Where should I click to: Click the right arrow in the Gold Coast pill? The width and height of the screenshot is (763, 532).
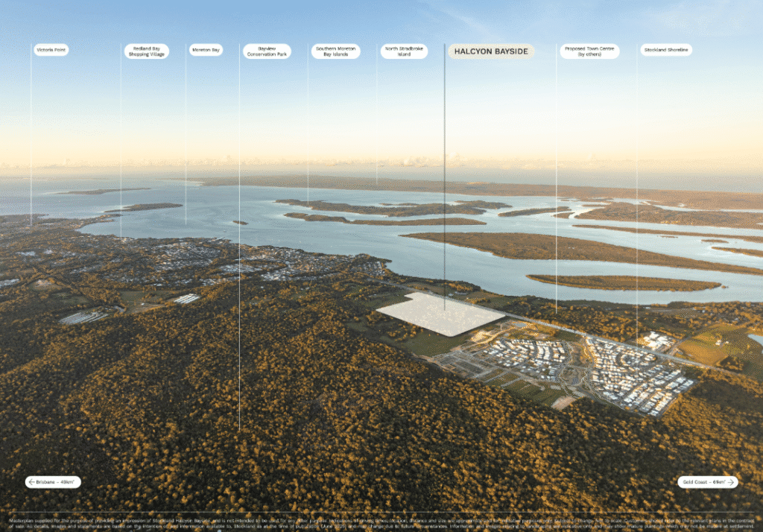click(x=730, y=482)
